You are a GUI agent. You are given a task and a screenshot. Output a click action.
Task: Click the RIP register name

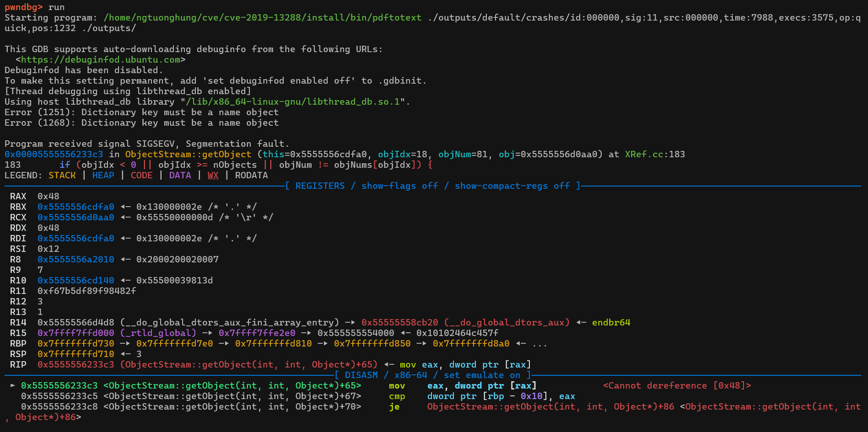pyautogui.click(x=18, y=364)
